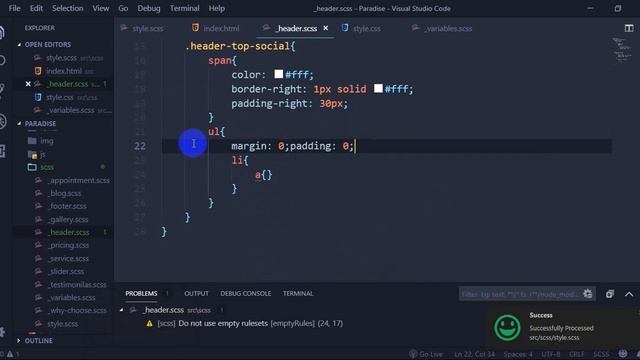Open the Selection menu
The height and width of the screenshot is (360, 640).
pyautogui.click(x=67, y=8)
